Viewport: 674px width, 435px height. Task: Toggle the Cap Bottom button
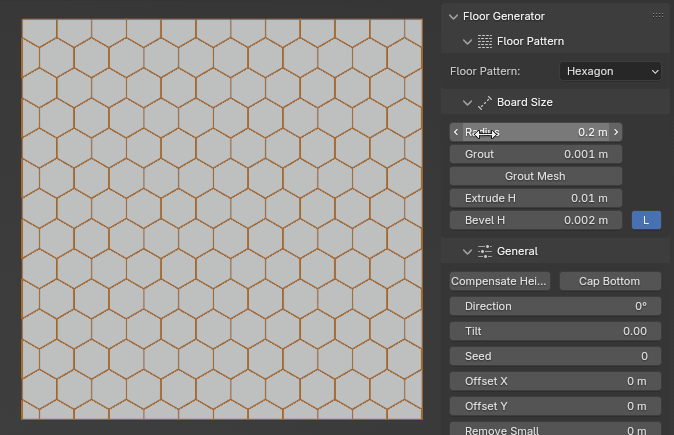pyautogui.click(x=610, y=281)
